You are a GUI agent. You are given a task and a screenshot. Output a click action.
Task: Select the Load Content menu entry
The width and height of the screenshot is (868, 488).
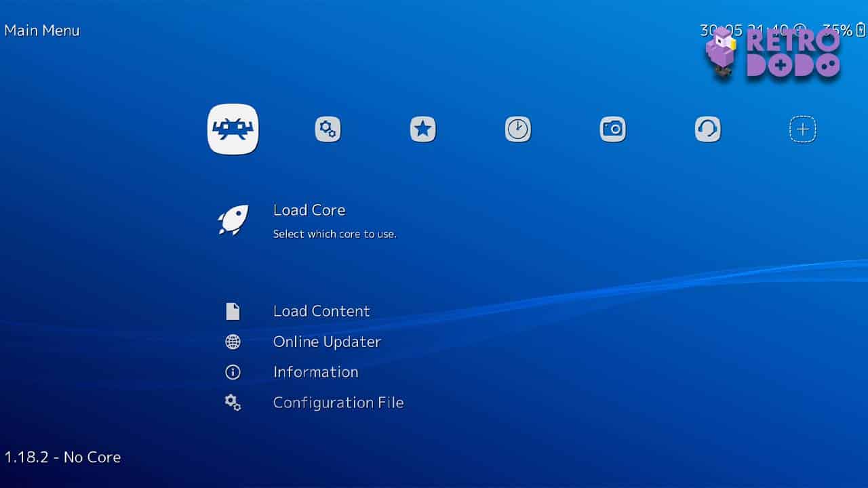(x=321, y=310)
